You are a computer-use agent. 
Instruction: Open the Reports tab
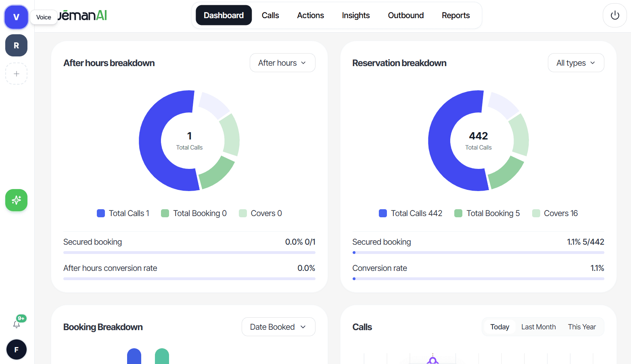tap(455, 15)
